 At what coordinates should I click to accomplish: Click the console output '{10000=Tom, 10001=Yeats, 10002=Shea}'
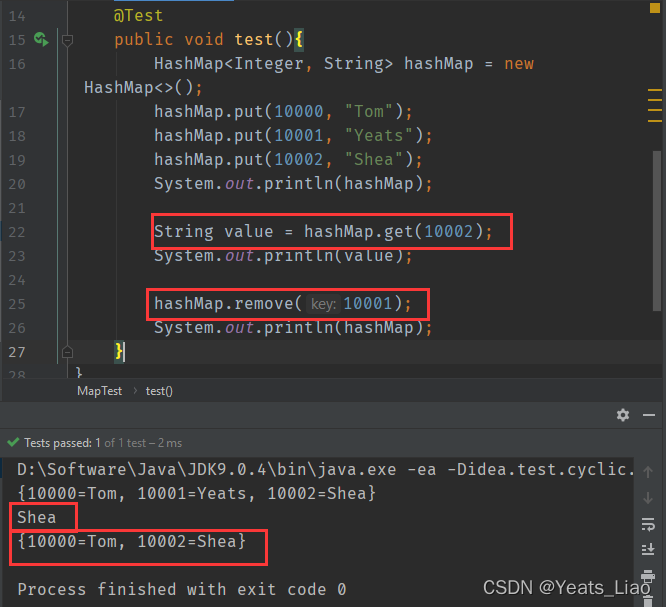[197, 494]
